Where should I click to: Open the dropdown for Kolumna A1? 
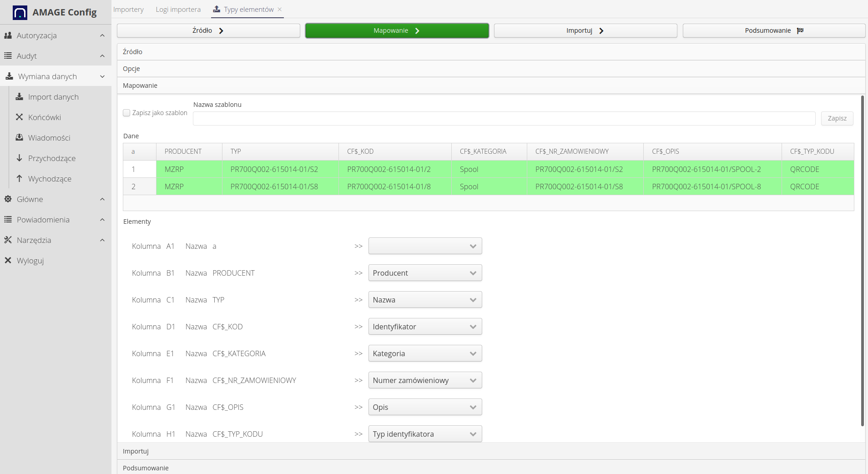425,246
